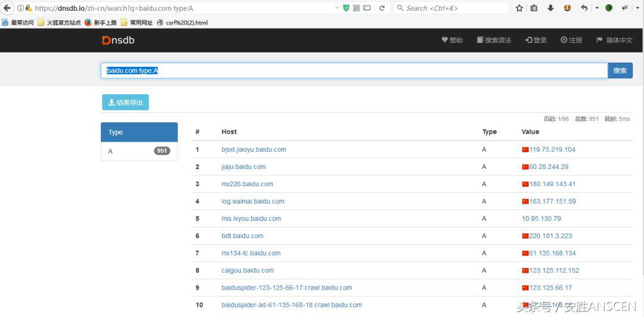Click the reload page icon
This screenshot has height=317, width=644.
pos(382,8)
